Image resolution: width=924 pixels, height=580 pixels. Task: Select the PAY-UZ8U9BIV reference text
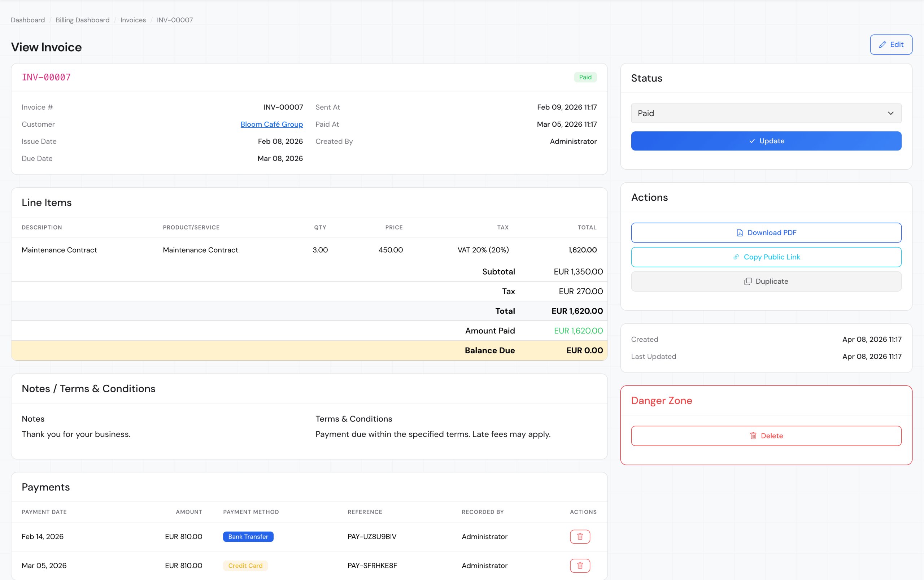click(372, 536)
